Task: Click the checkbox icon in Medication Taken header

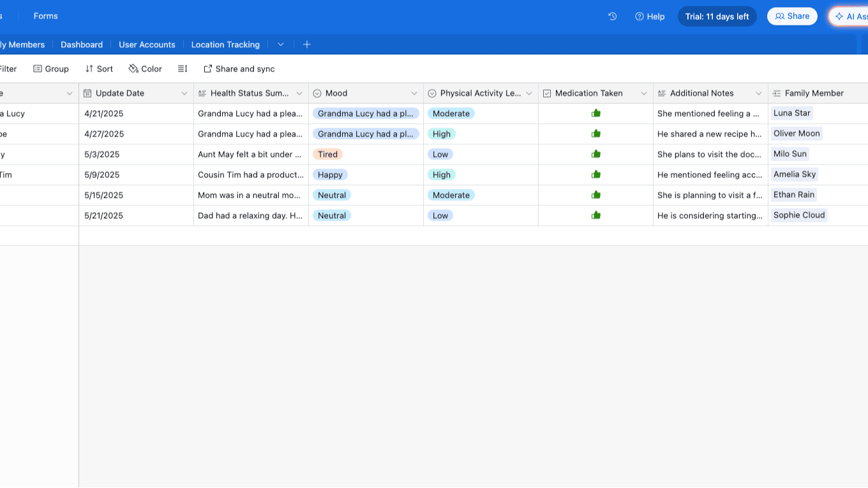Action: [x=547, y=93]
